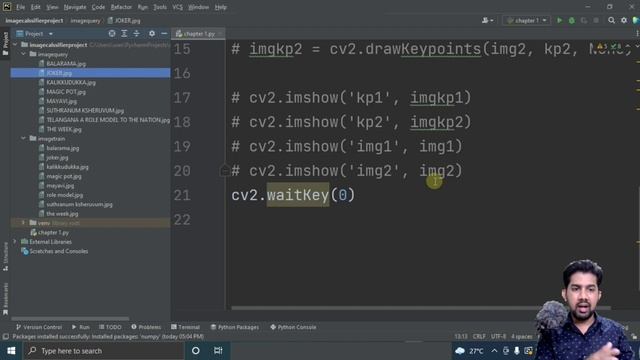
Task: Start debugging with the bug icon
Action: pos(572,20)
